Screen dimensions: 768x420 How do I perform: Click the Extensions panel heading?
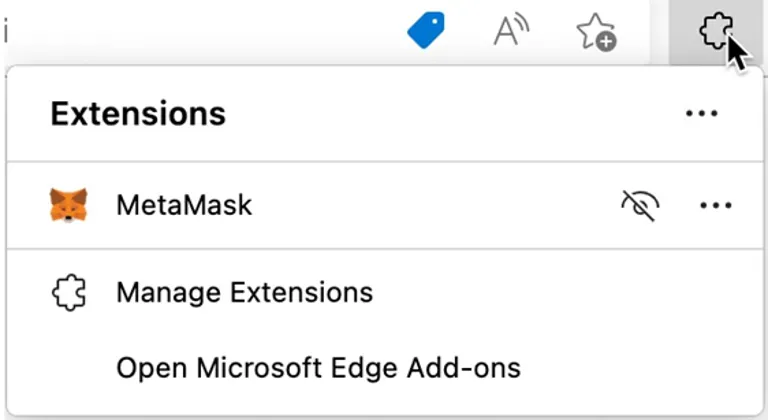138,114
